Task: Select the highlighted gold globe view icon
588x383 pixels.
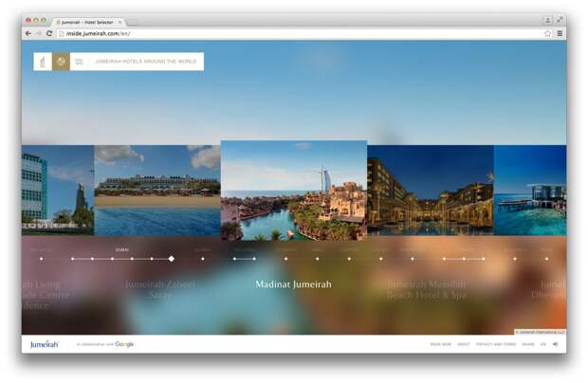Action: coord(61,62)
